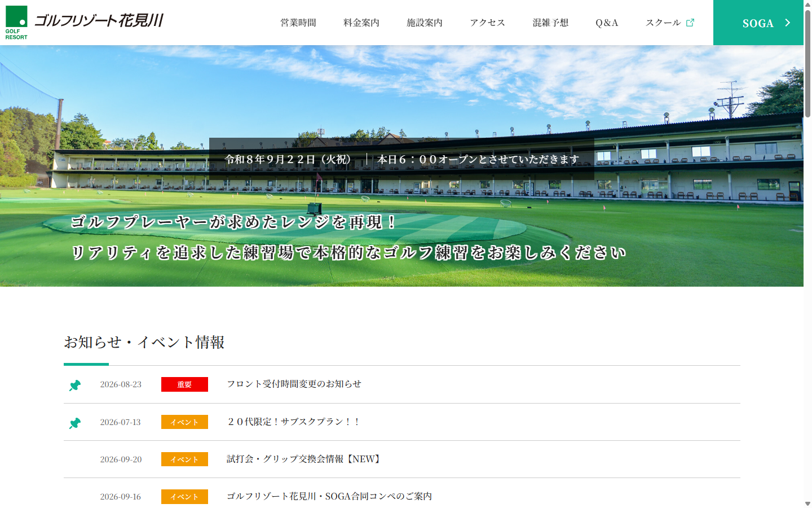Go to 施設案内 in navigation
This screenshot has width=812, height=508.
click(425, 23)
